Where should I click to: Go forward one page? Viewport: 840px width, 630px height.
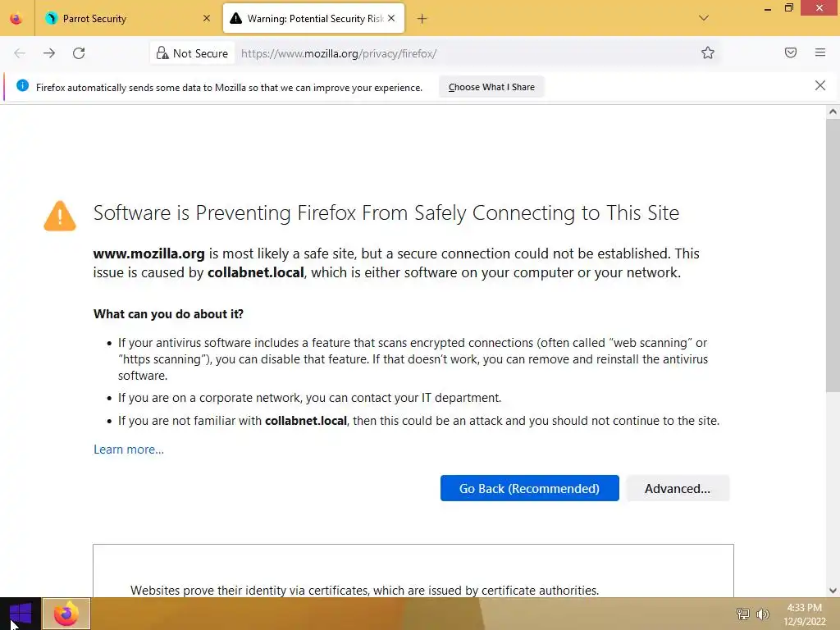49,53
